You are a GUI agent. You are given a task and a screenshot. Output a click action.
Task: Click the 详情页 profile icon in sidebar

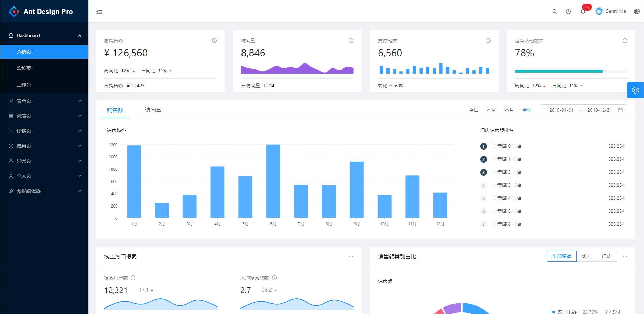(x=11, y=131)
